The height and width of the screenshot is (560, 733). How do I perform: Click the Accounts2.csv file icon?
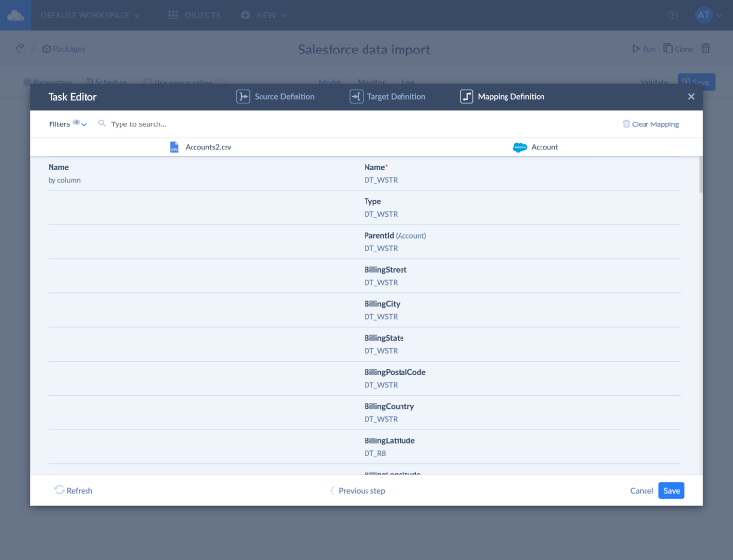click(174, 147)
